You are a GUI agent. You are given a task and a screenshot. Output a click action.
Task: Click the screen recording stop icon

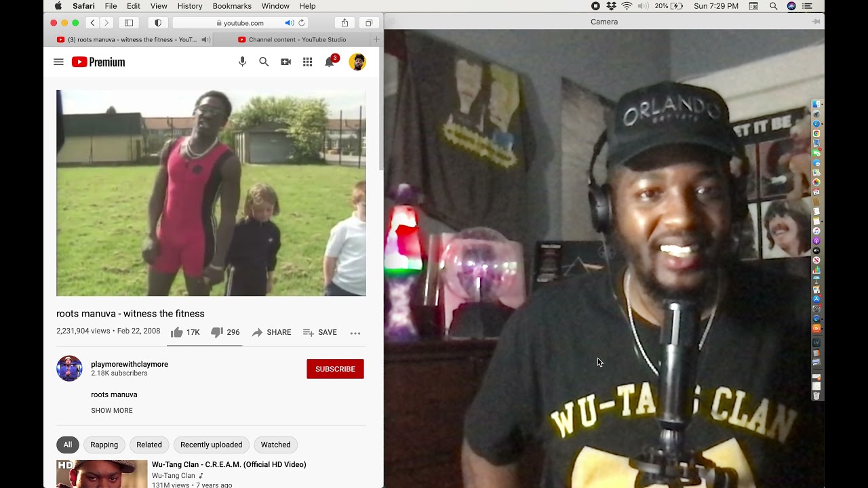pyautogui.click(x=595, y=6)
